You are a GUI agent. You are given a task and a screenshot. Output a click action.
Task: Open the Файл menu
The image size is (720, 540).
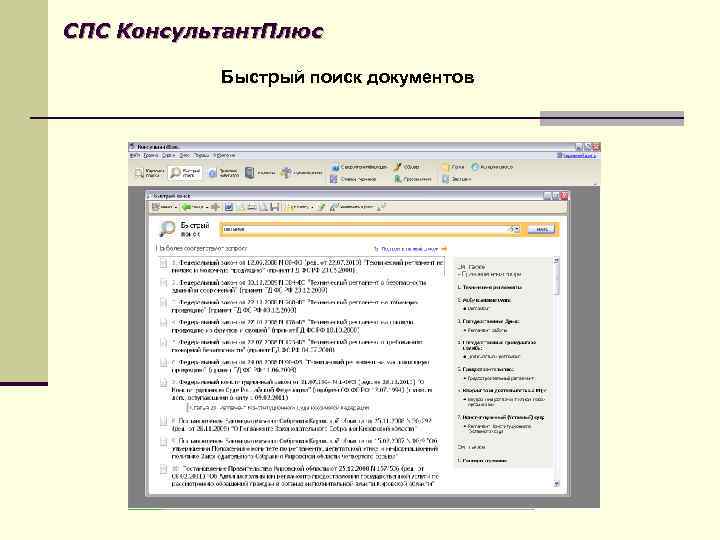tap(135, 156)
